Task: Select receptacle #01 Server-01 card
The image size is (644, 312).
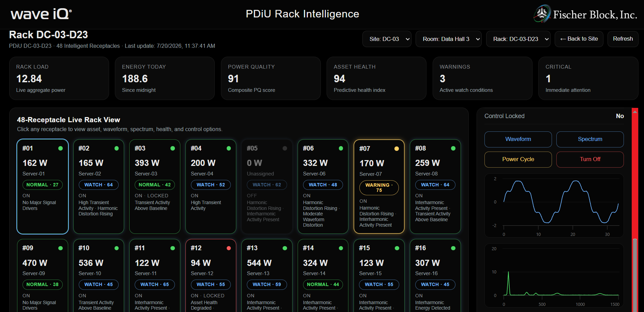Action: click(43, 186)
